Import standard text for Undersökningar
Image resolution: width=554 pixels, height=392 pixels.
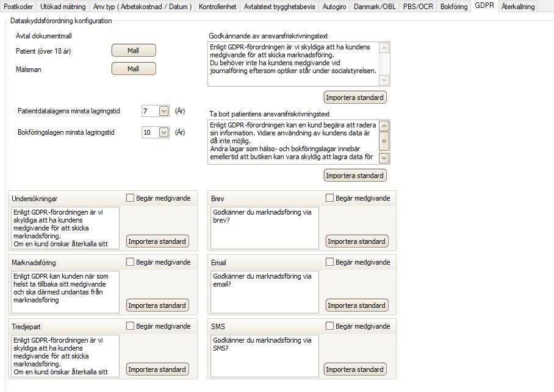click(x=157, y=241)
